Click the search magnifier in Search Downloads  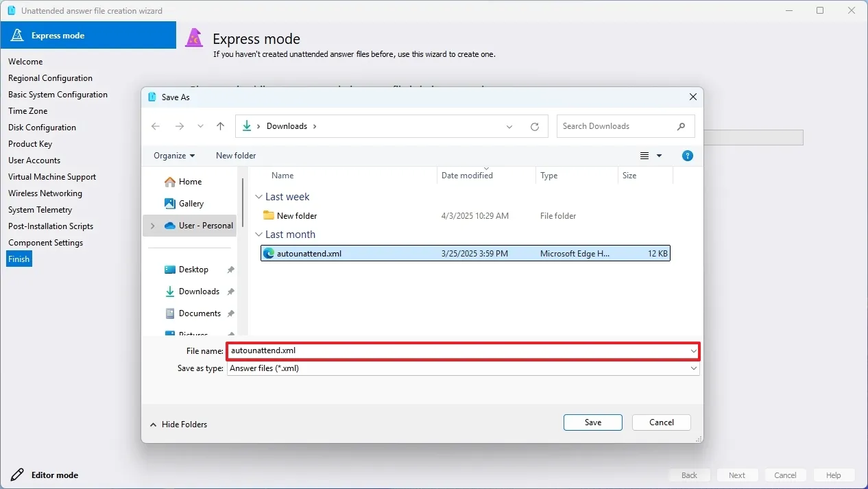(681, 126)
